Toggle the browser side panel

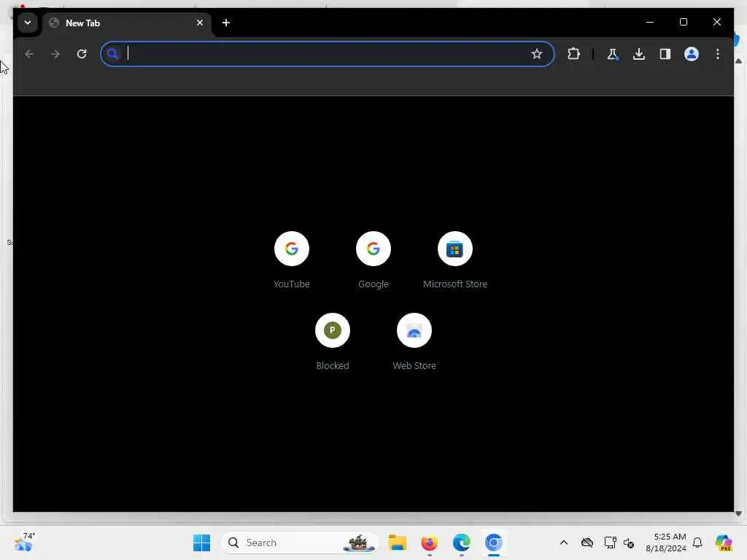(665, 54)
